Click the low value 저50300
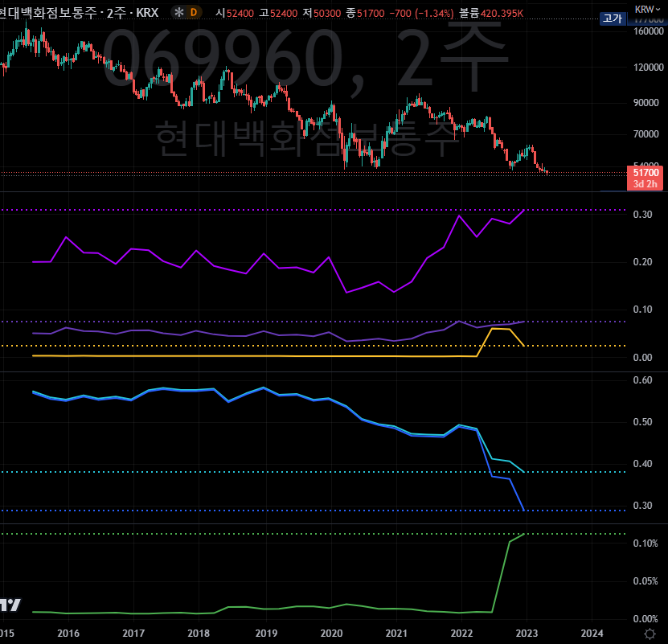 pos(322,13)
